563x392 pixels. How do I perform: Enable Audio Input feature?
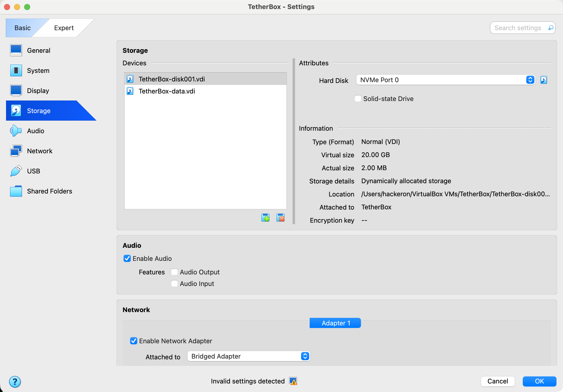174,283
